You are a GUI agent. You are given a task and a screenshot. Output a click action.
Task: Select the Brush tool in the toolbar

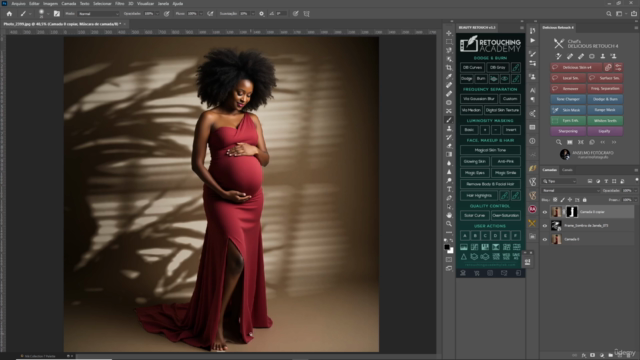(449, 120)
